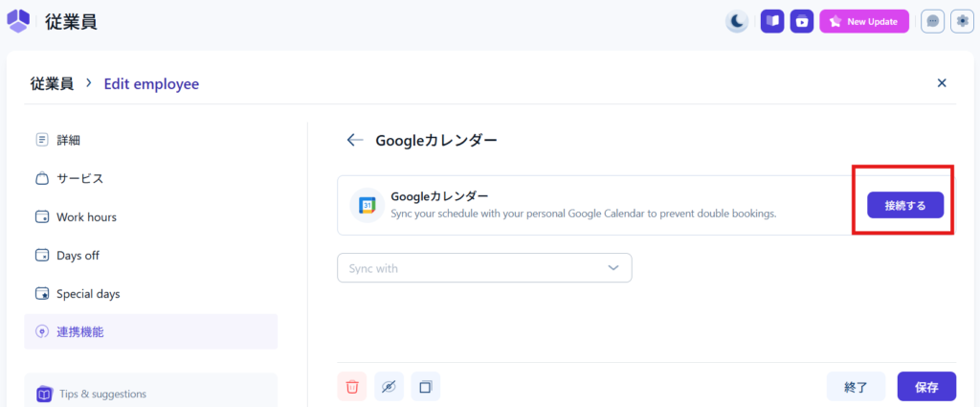Open the documentation book icon
980x407 pixels.
click(772, 21)
